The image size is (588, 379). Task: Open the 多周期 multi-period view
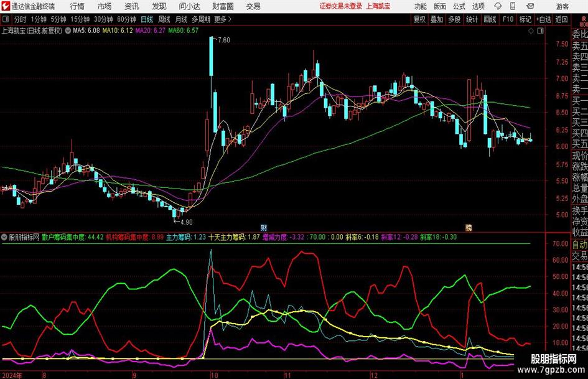[x=201, y=19]
